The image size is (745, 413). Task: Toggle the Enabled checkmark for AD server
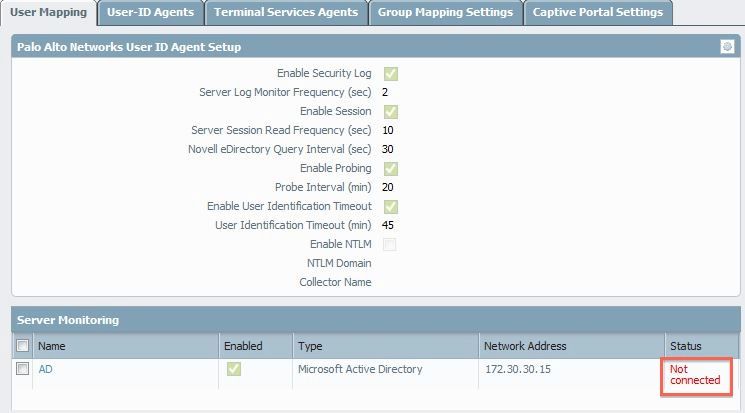(233, 369)
